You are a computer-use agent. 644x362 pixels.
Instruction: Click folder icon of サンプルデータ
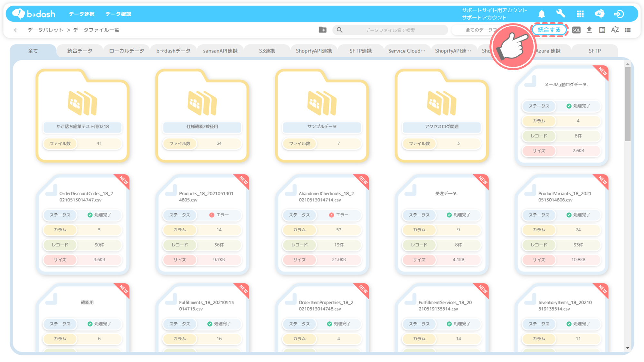[x=322, y=103]
